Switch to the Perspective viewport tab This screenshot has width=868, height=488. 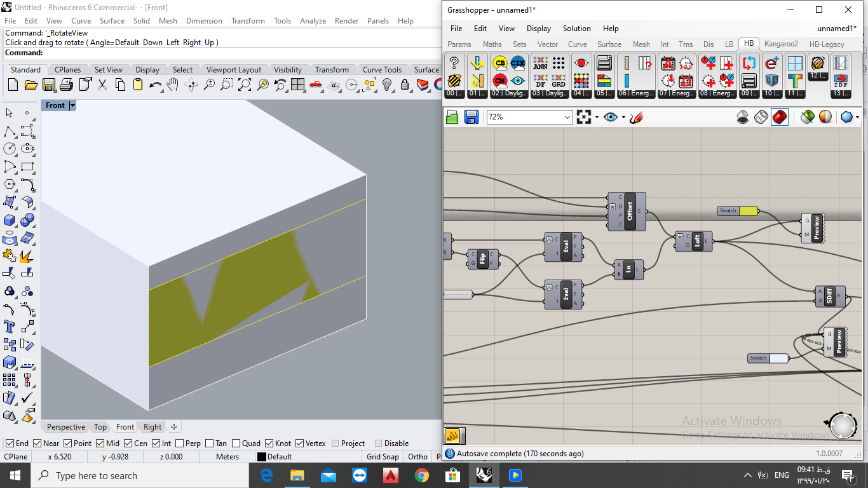tap(65, 427)
